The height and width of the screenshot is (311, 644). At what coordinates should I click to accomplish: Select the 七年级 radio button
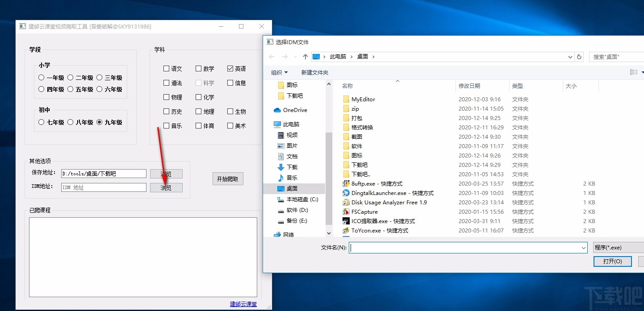(x=41, y=122)
